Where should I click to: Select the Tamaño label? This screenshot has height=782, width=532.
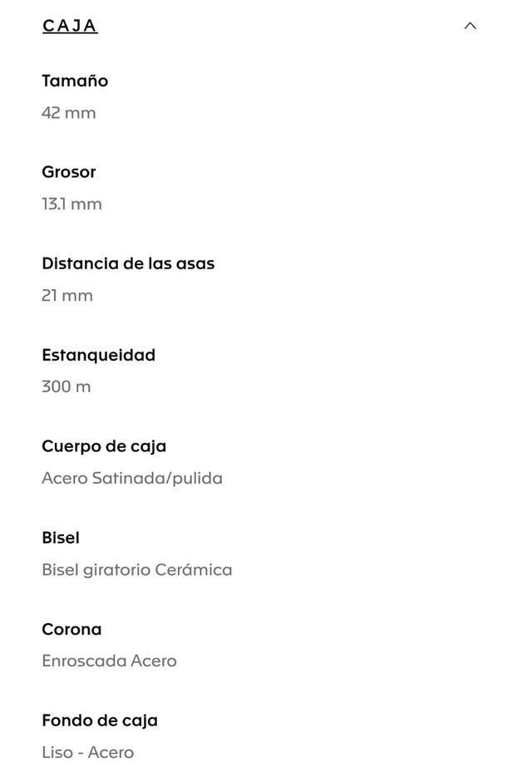[75, 81]
